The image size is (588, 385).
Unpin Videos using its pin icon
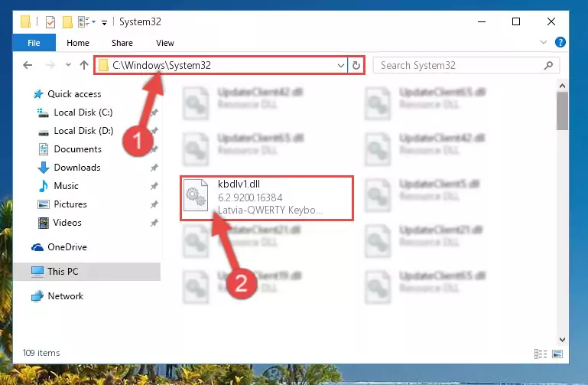pos(154,223)
